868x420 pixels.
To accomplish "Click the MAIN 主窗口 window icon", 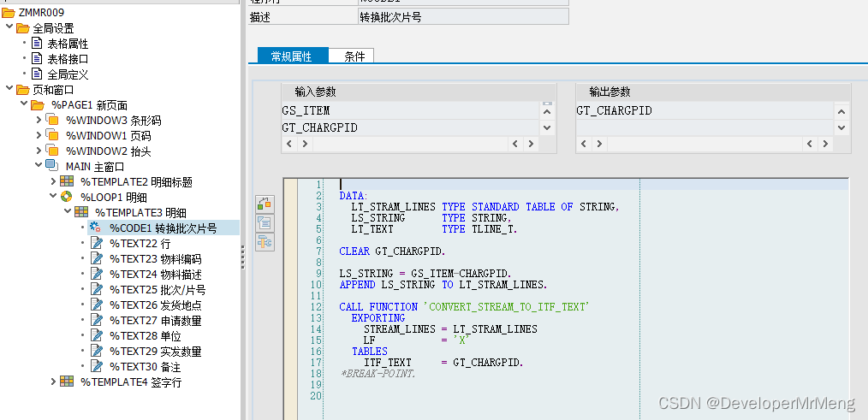I will pos(51,166).
